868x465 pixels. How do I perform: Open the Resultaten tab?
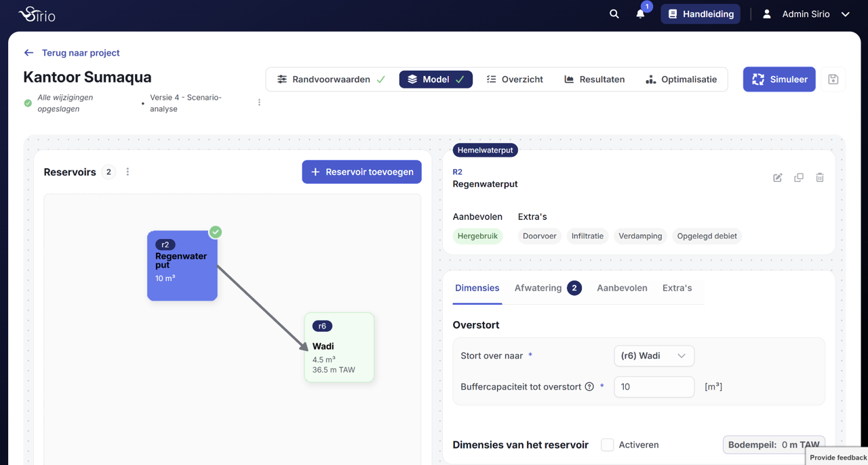pos(595,79)
